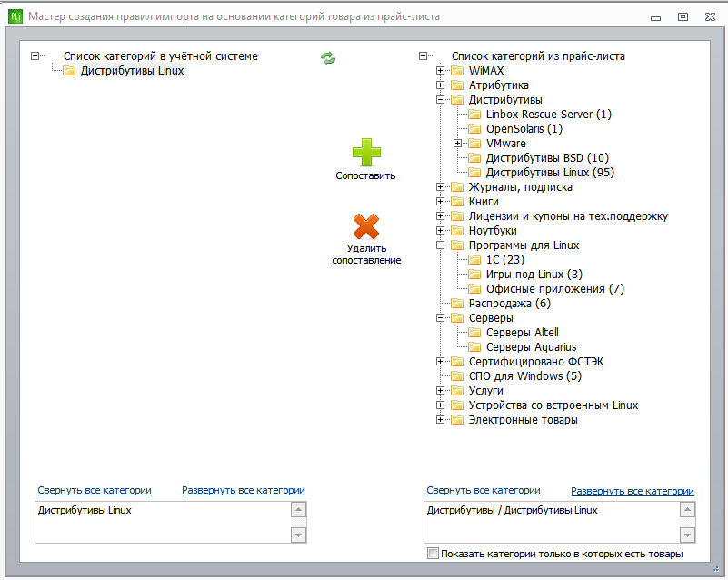The height and width of the screenshot is (580, 728).
Task: Click the green refresh arrows icon
Action: 328,58
